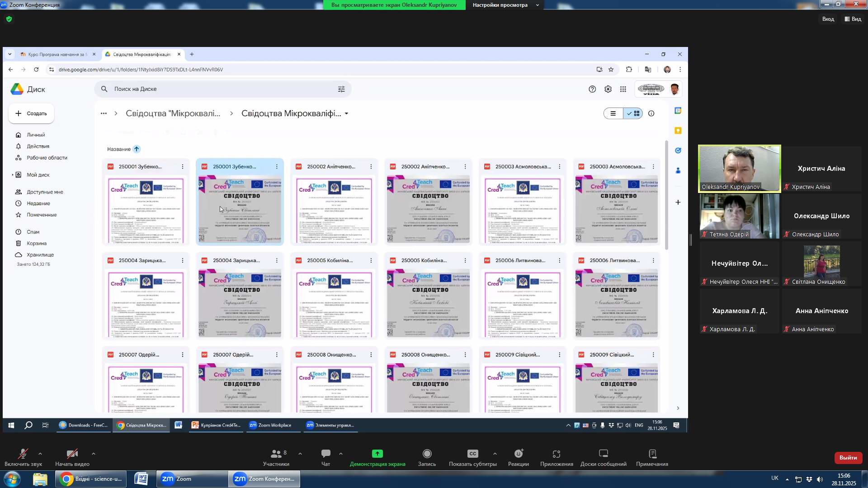Image resolution: width=868 pixels, height=488 pixels.
Task: Open Whiteboards icon in Zoom toolbar
Action: click(603, 454)
